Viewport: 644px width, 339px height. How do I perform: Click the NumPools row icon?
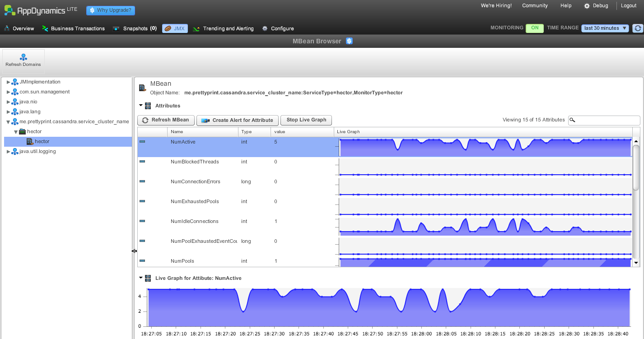[142, 260]
